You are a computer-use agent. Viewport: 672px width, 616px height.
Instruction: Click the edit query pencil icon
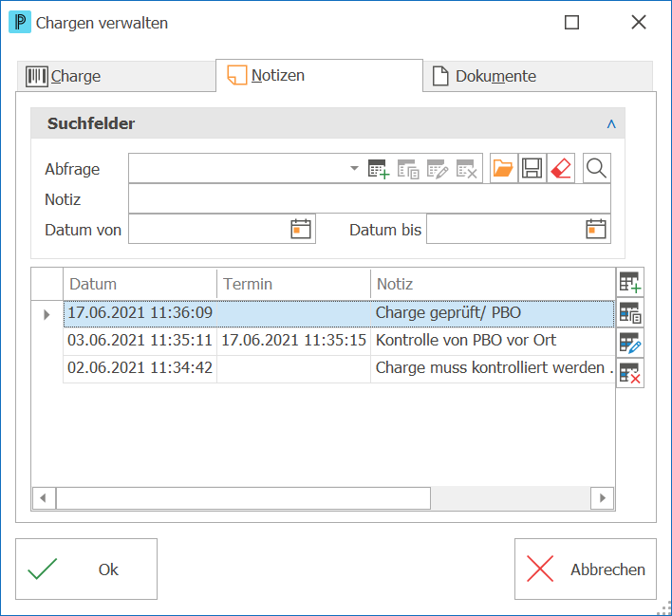(438, 169)
